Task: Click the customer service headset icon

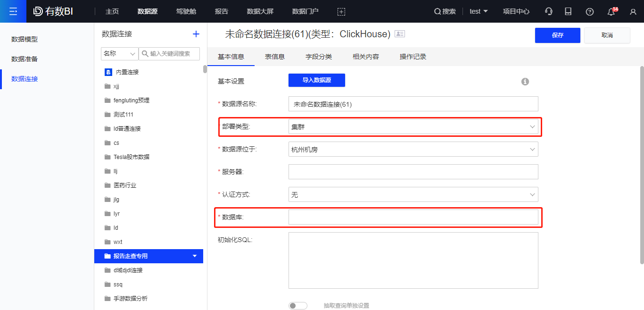Action: (548, 11)
